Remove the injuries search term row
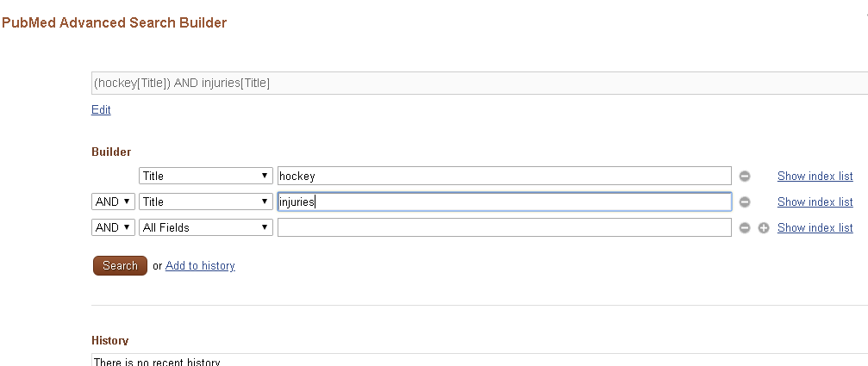868x366 pixels. coord(745,202)
